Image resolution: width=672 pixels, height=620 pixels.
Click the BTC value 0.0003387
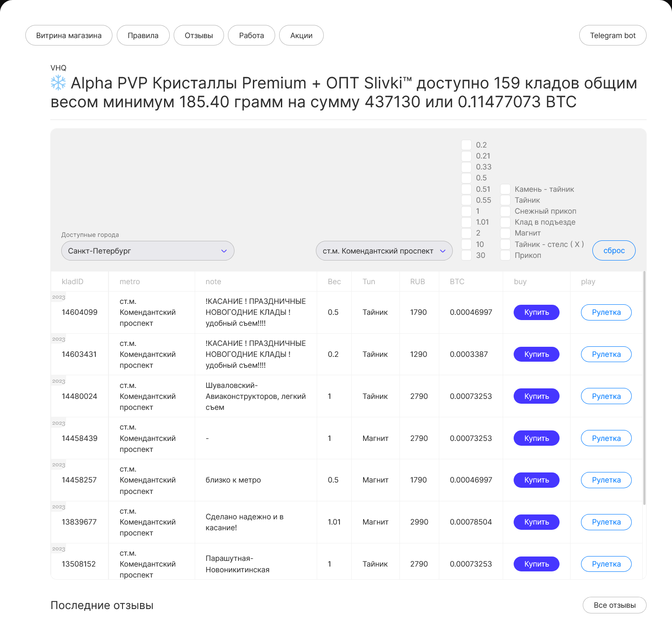click(469, 354)
